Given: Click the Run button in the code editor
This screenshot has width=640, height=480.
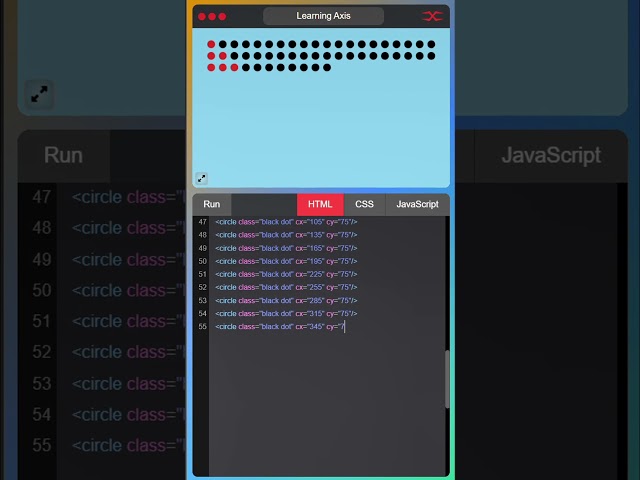Looking at the screenshot, I should [211, 204].
